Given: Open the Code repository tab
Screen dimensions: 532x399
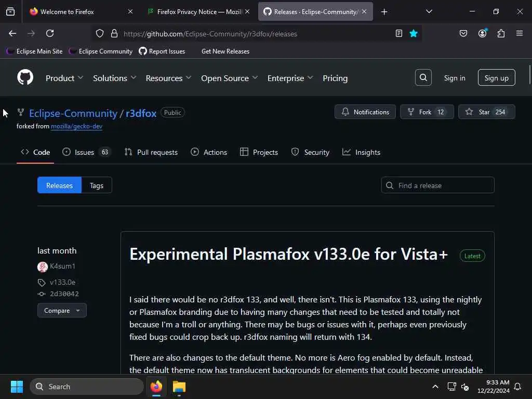Looking at the screenshot, I should point(35,152).
